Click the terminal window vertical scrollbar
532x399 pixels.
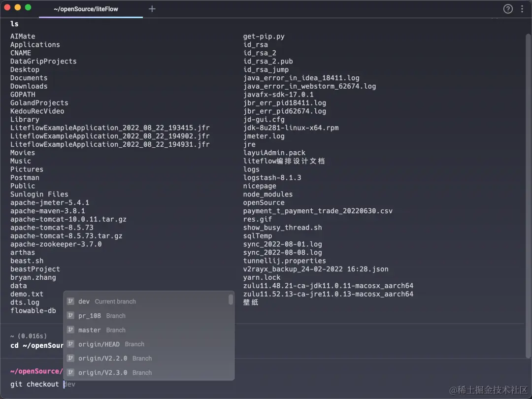(528, 196)
